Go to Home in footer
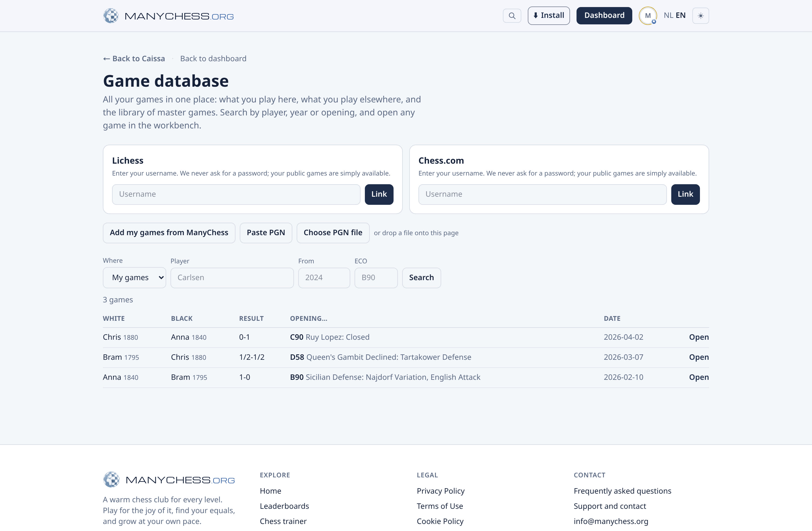 pos(271,491)
